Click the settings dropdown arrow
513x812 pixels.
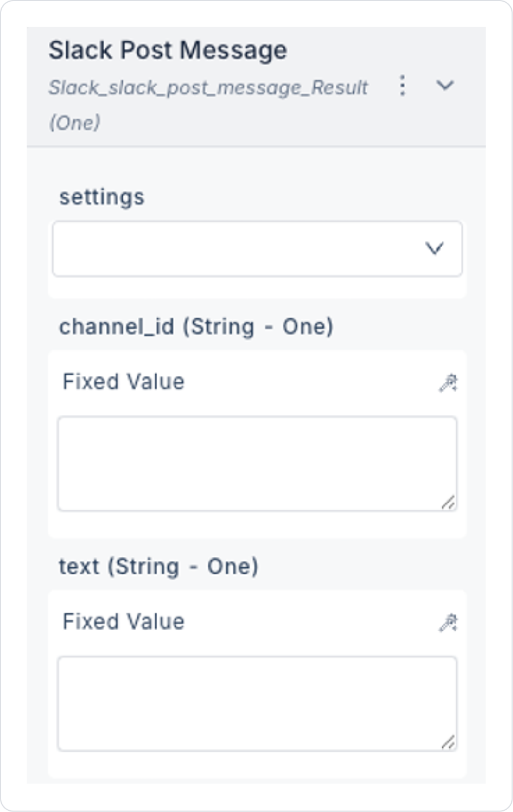[434, 248]
